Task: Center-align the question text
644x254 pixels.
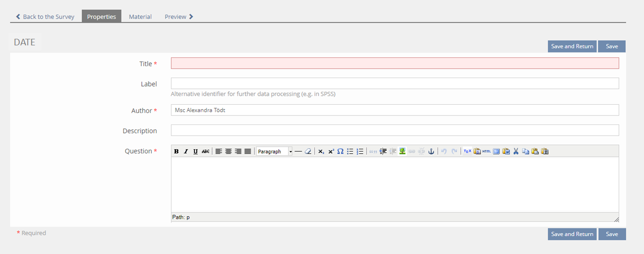Action: coord(228,151)
